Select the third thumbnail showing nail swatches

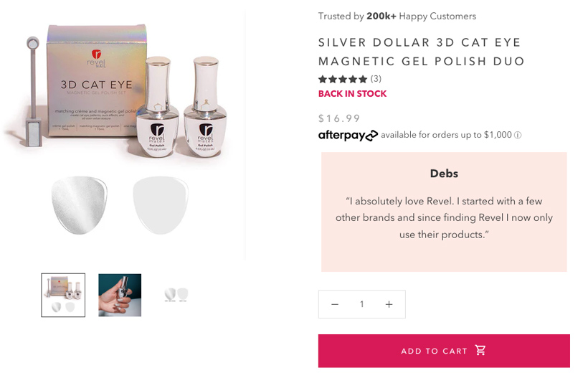[176, 295]
